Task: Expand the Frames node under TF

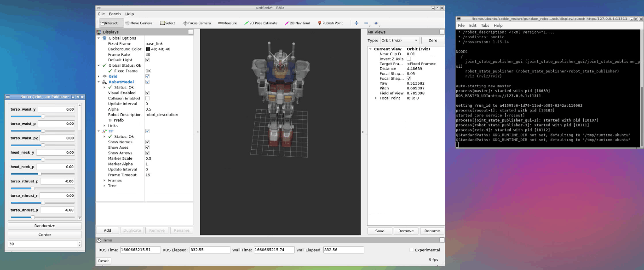Action: pos(104,181)
